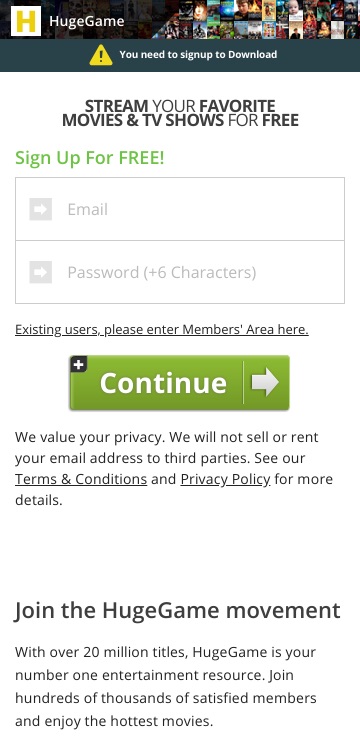Open the Privacy Policy link
The width and height of the screenshot is (360, 740).
(x=226, y=479)
